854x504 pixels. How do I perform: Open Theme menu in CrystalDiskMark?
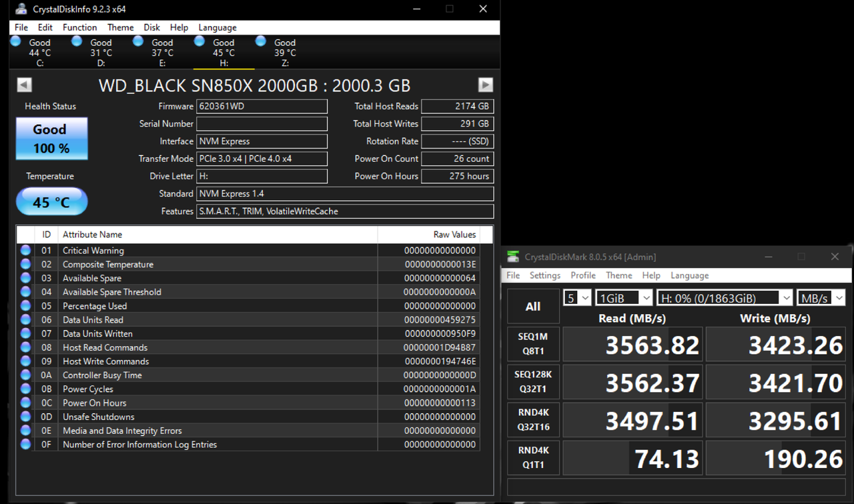tap(619, 275)
